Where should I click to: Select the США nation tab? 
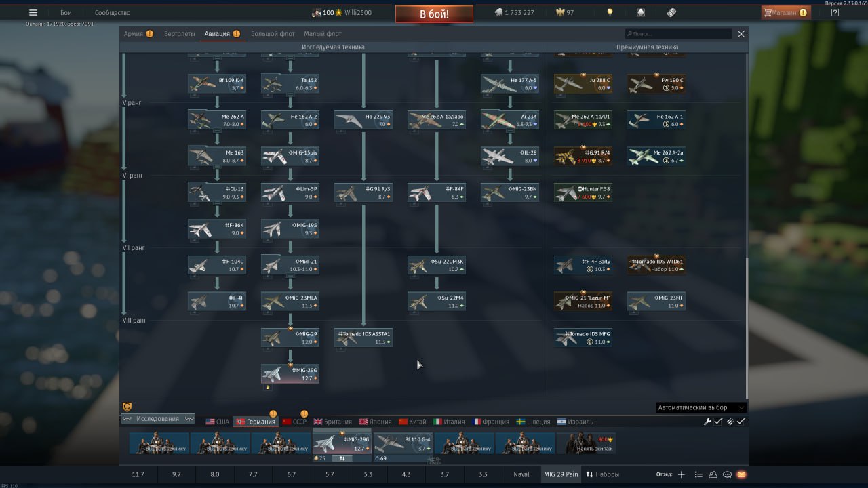tap(217, 422)
